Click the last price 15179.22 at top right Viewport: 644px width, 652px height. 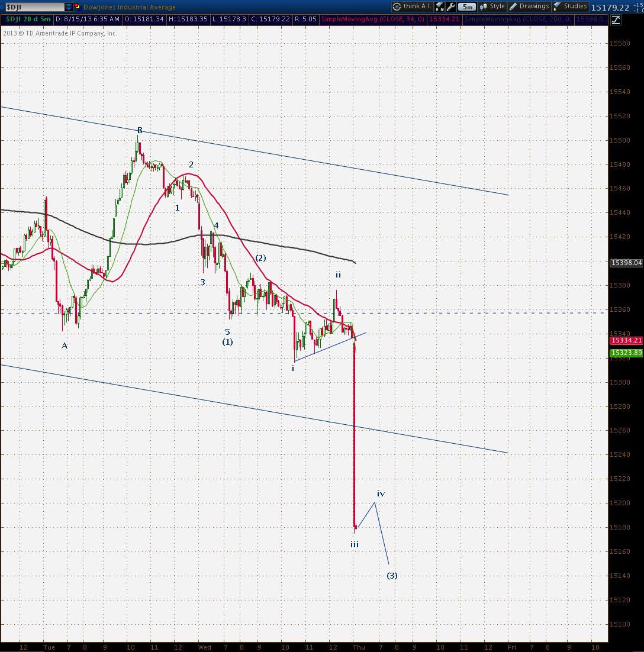pos(610,8)
